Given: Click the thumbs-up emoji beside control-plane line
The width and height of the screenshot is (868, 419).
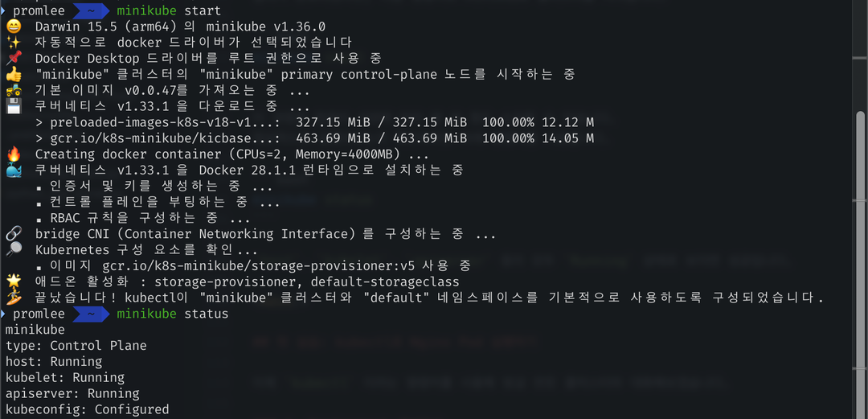Looking at the screenshot, I should click(x=13, y=74).
